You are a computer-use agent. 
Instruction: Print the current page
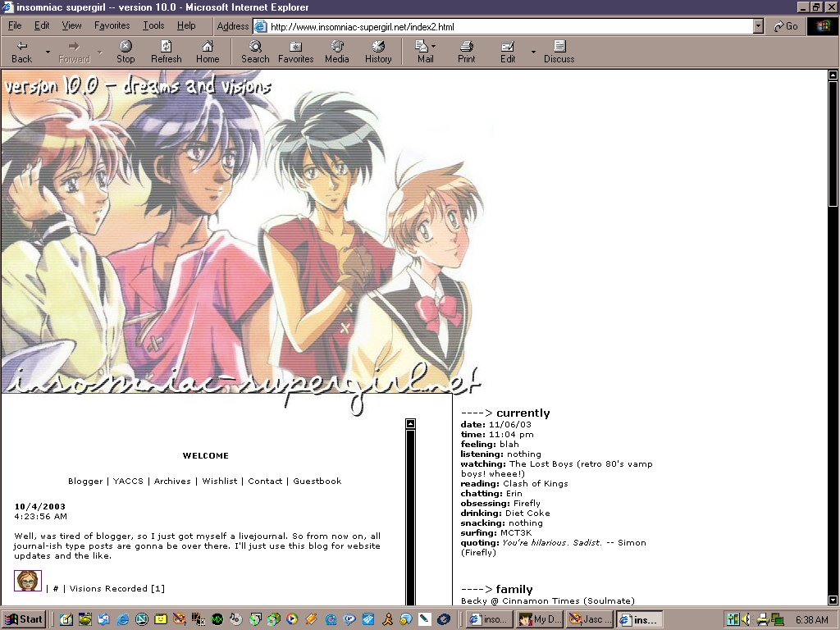pyautogui.click(x=466, y=52)
